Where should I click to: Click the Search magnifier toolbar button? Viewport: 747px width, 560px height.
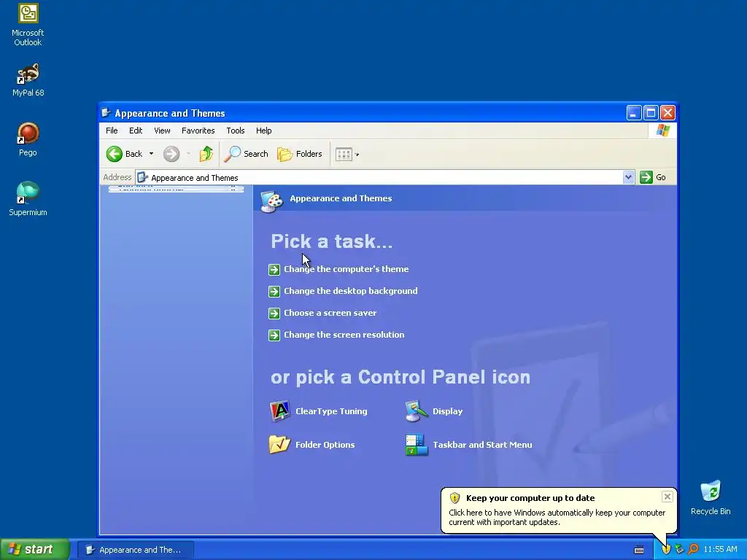pos(247,154)
